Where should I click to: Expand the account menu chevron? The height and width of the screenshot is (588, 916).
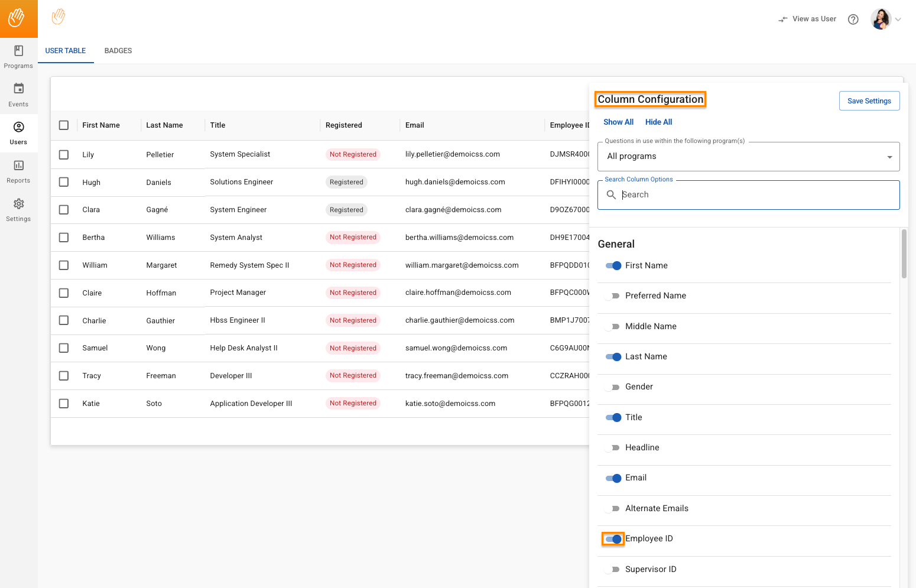tap(898, 20)
